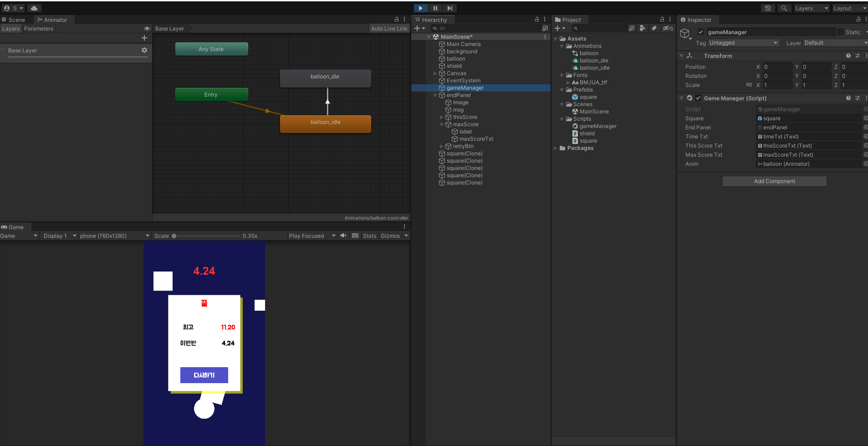Select the Entry node
This screenshot has width=868, height=446.
click(211, 94)
